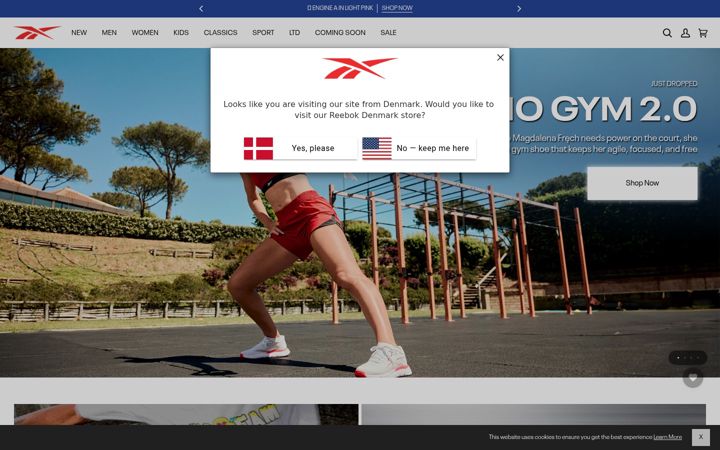The image size is (720, 450).
Task: Go to previous announcement banner arrow
Action: (x=201, y=8)
